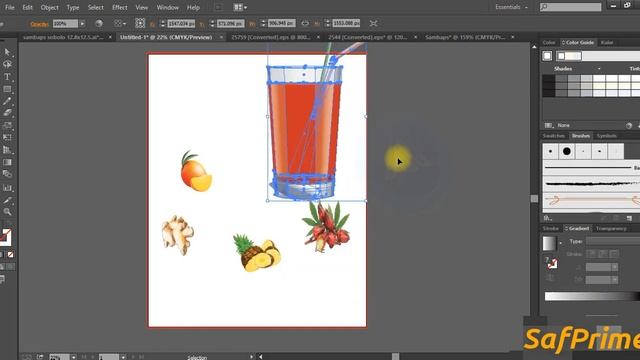The image size is (640, 360).
Task: Open the Help menu
Action: (193, 7)
